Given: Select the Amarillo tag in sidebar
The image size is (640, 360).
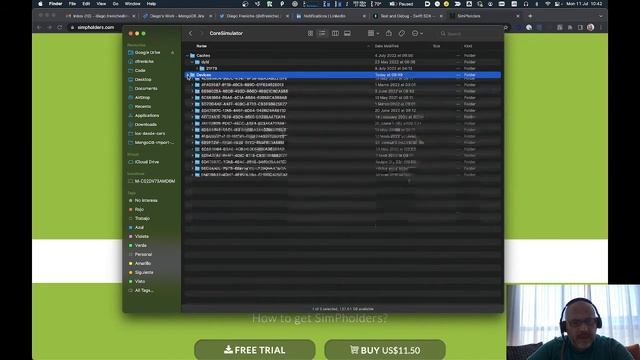Looking at the screenshot, I should point(143,263).
